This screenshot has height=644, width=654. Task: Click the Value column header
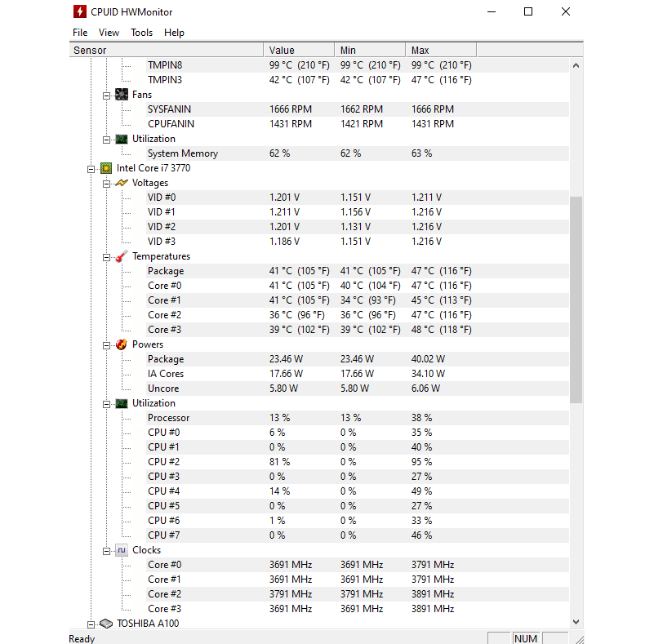(299, 50)
